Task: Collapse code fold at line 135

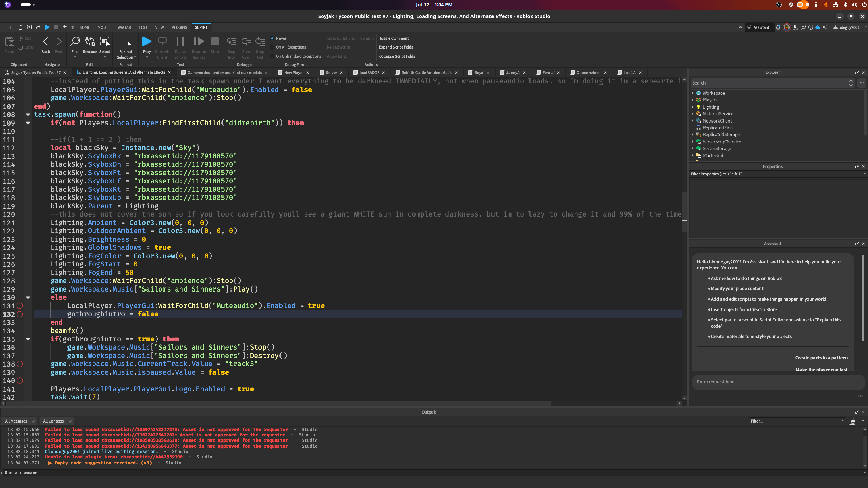Action: [x=28, y=339]
